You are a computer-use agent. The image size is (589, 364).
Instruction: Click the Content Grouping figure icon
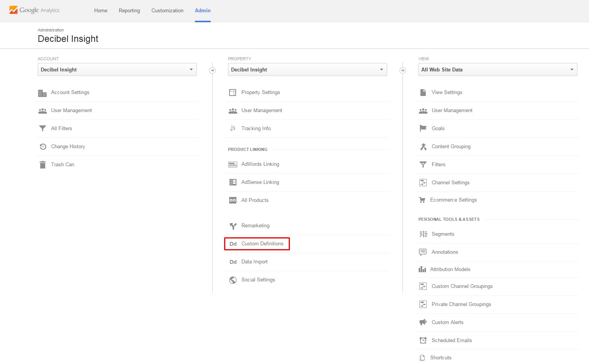point(423,147)
